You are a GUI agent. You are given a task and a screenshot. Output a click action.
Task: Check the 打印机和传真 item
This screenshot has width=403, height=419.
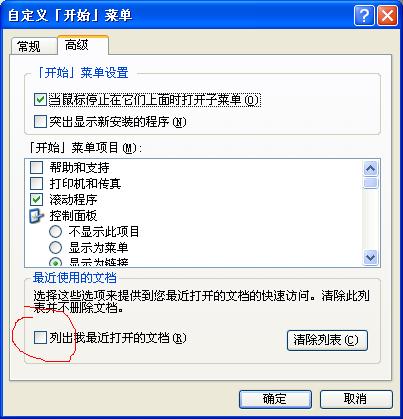(36, 183)
